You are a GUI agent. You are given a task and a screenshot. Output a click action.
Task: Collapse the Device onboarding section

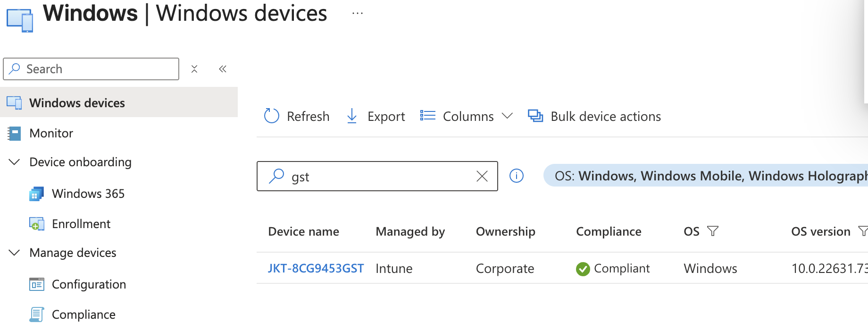(x=15, y=162)
